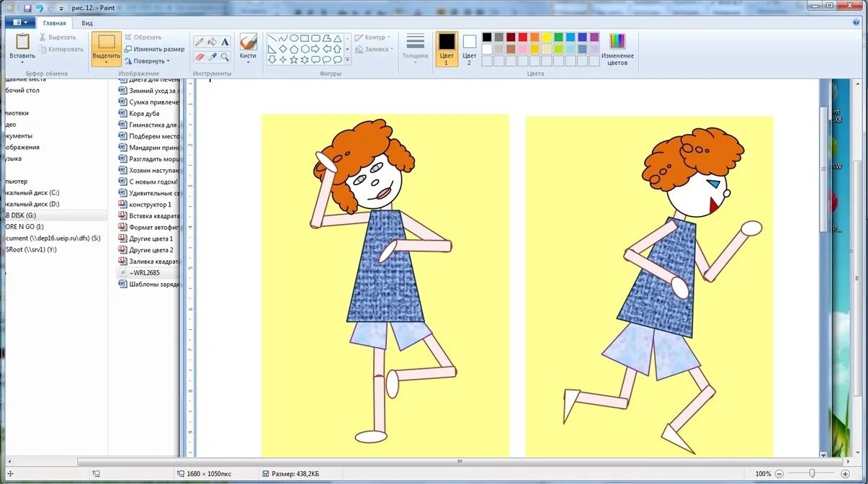Screen dimensions: 868x484
Task: Open the Кисти brushes dropdown arrow
Action: [x=248, y=62]
